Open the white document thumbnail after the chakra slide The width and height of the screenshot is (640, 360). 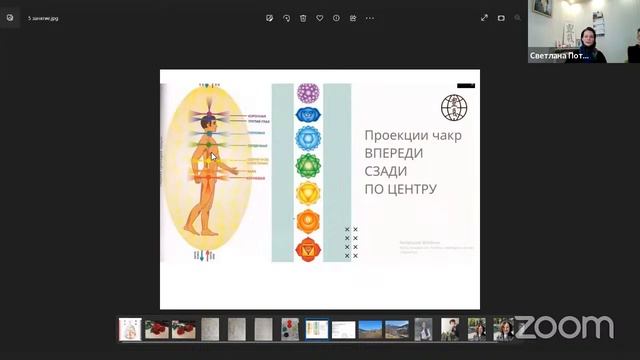pos(343,329)
